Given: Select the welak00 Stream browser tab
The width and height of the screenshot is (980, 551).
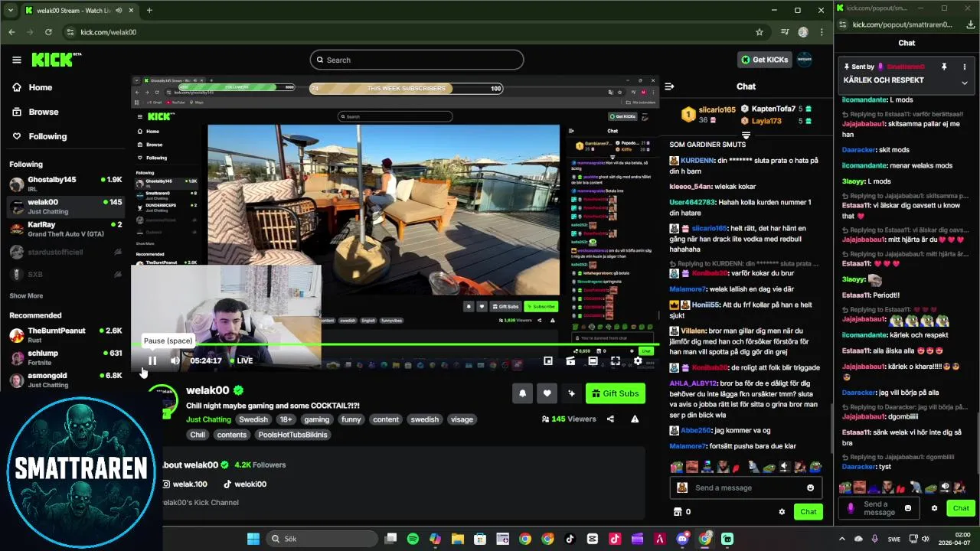Looking at the screenshot, I should tap(78, 10).
